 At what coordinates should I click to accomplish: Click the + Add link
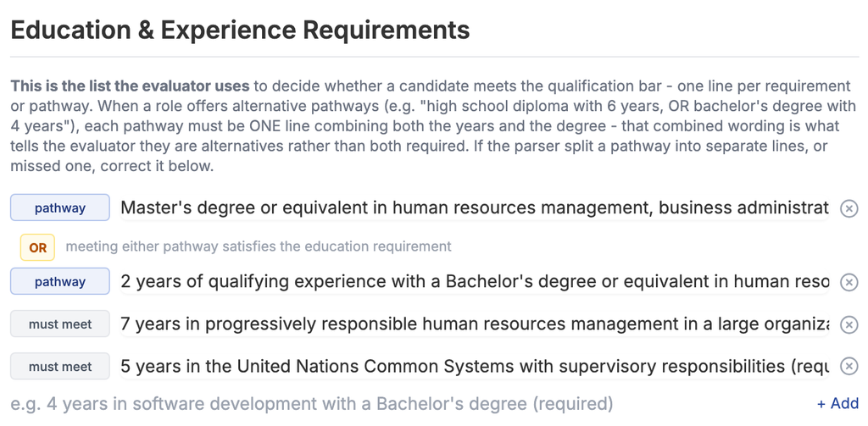(837, 403)
